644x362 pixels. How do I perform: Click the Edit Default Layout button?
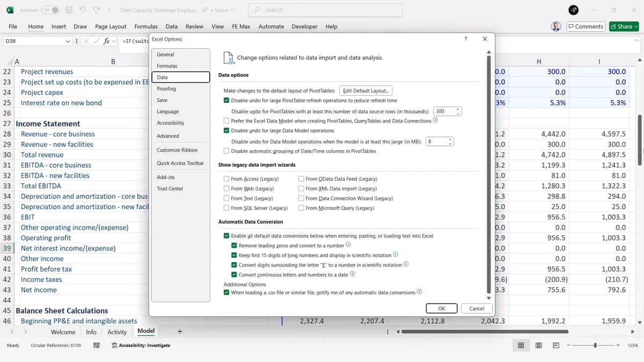click(366, 91)
